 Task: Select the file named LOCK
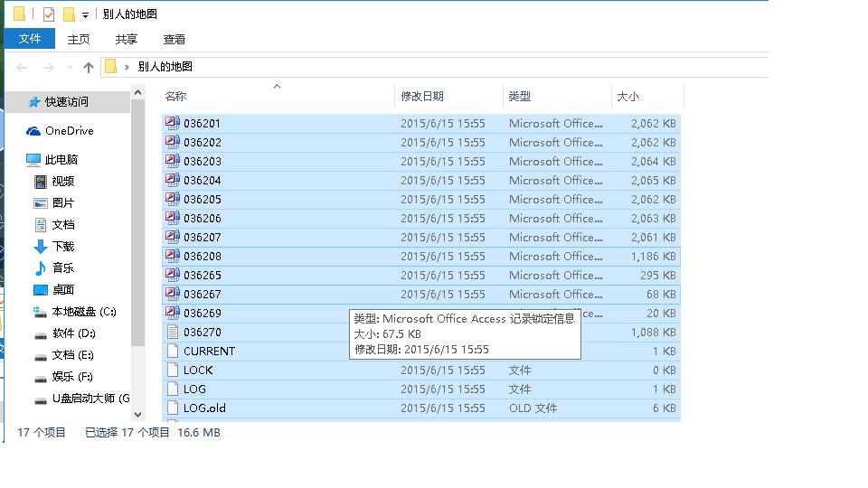(x=198, y=371)
